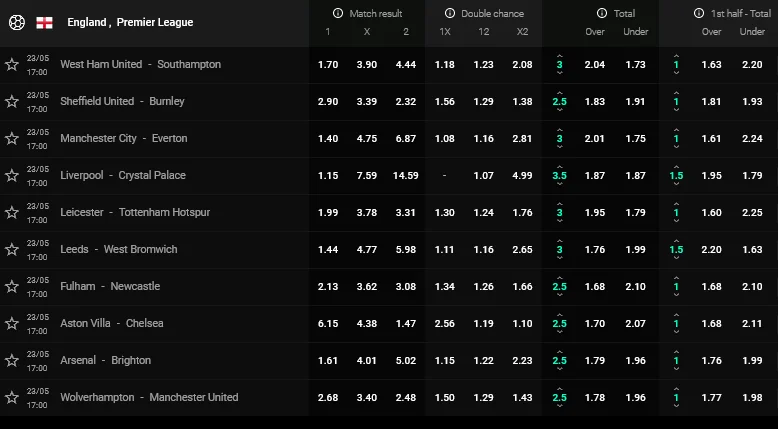Open info icon beside Match result header
This screenshot has height=429, width=778.
point(340,13)
